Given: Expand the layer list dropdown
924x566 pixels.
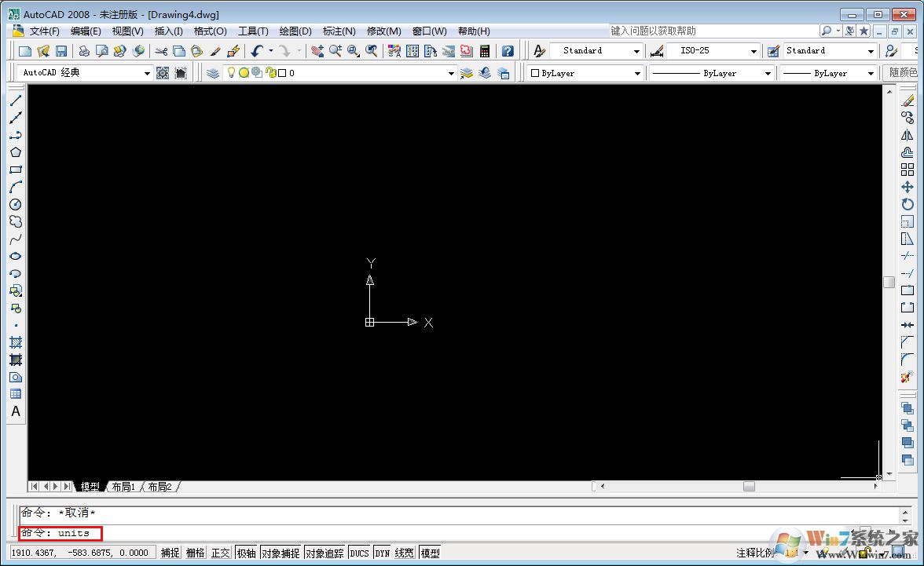Looking at the screenshot, I should pyautogui.click(x=451, y=73).
